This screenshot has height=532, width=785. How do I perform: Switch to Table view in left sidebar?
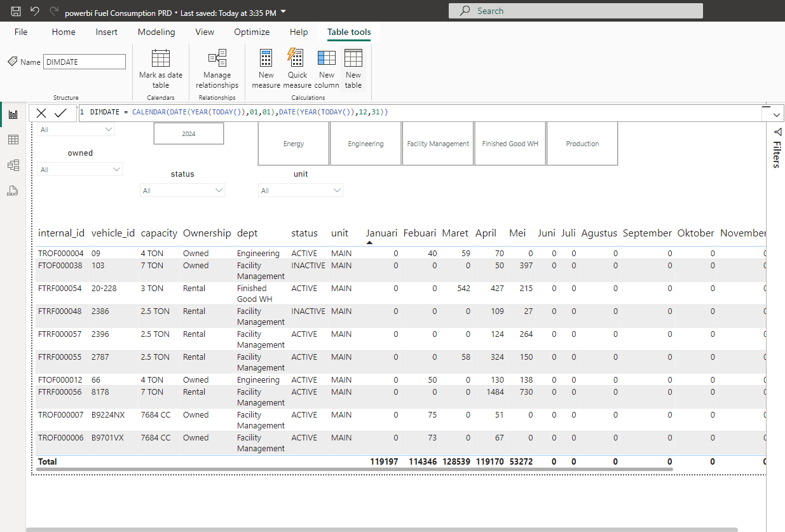tap(13, 140)
